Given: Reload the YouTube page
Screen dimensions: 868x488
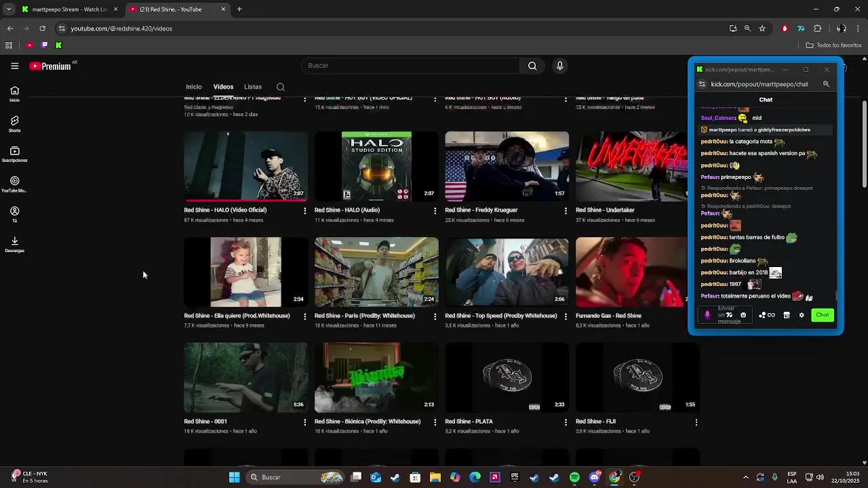Looking at the screenshot, I should (42, 28).
